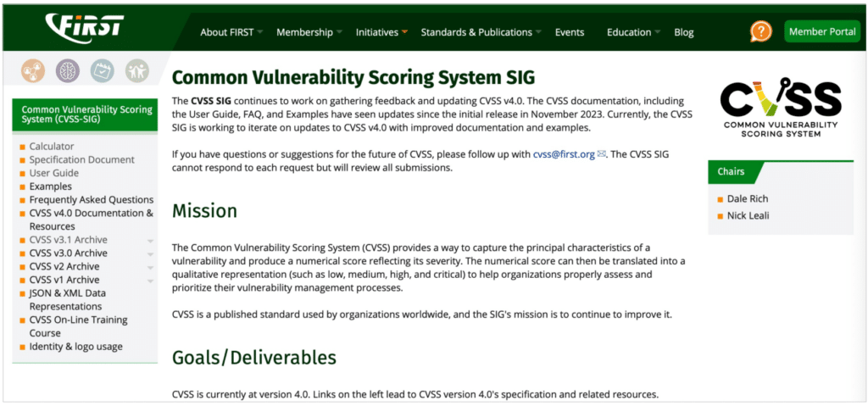The height and width of the screenshot is (406, 868).
Task: Click the purple brain circle icon
Action: pyautogui.click(x=68, y=71)
